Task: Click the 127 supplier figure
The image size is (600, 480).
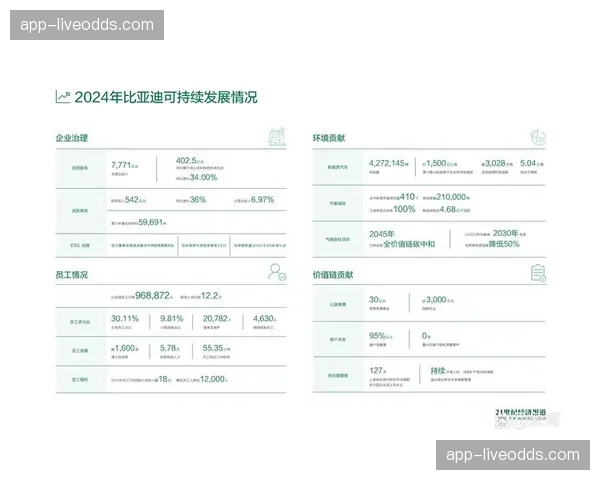Action: click(x=375, y=371)
